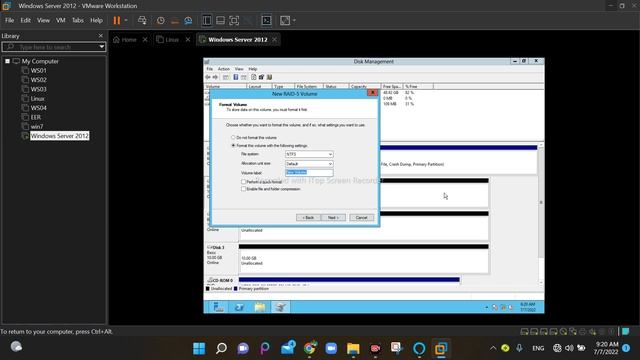Open the console view icon in toolbar
This screenshot has width=640, height=360.
point(267,20)
